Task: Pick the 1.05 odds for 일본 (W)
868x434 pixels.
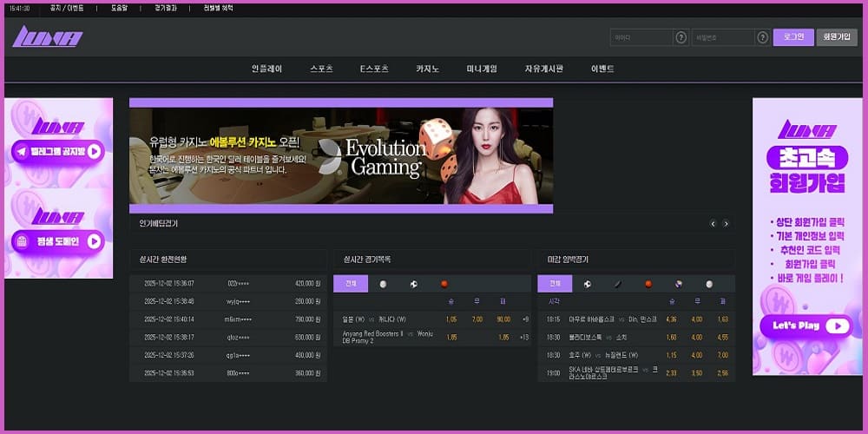Action: 451,319
